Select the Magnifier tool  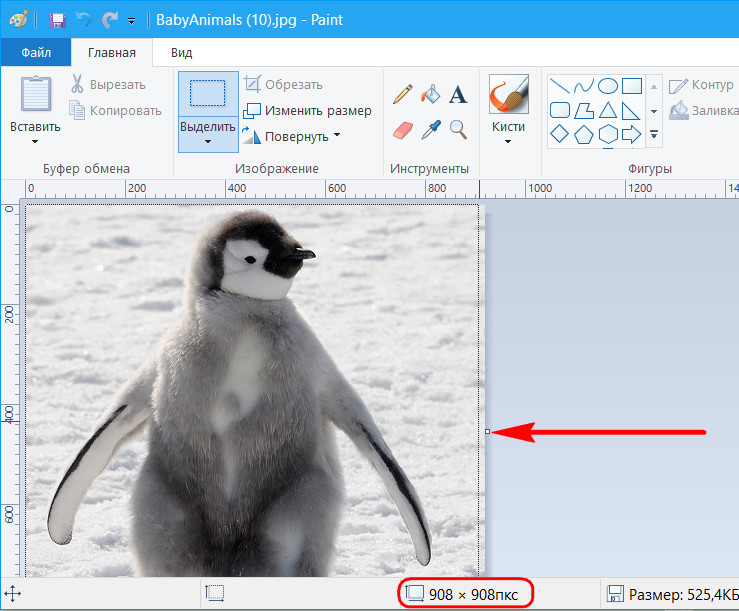[458, 130]
